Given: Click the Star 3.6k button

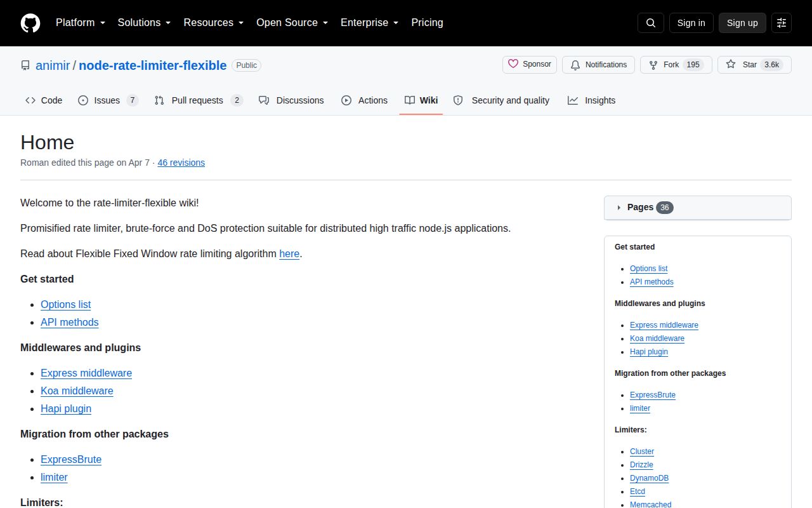Looking at the screenshot, I should click(754, 65).
